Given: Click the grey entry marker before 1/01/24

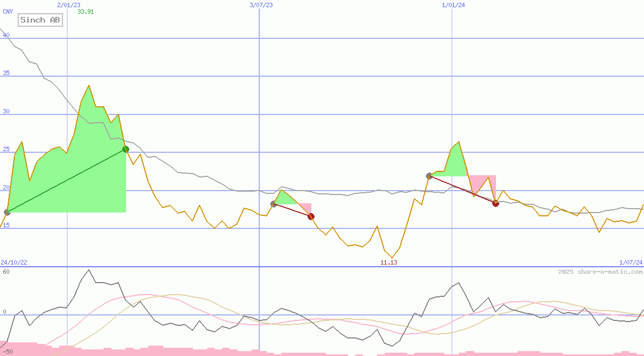Looking at the screenshot, I should 429,176.
